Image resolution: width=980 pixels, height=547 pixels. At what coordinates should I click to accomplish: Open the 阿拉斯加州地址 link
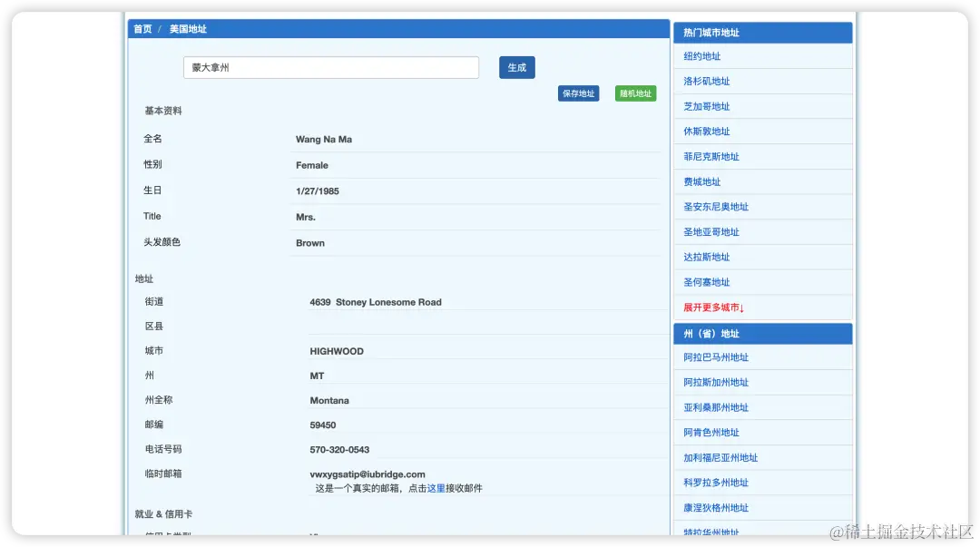tap(716, 383)
